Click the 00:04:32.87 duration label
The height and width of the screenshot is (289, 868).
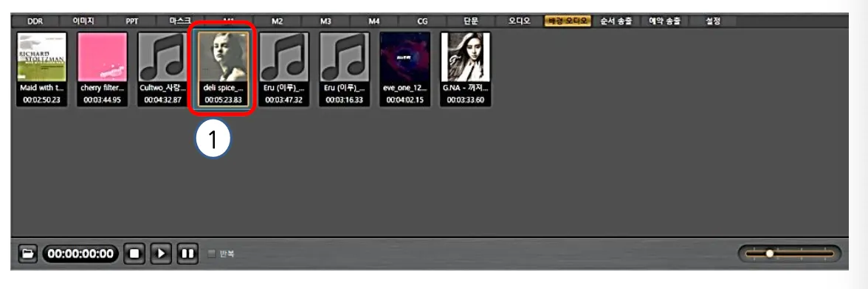click(x=162, y=100)
